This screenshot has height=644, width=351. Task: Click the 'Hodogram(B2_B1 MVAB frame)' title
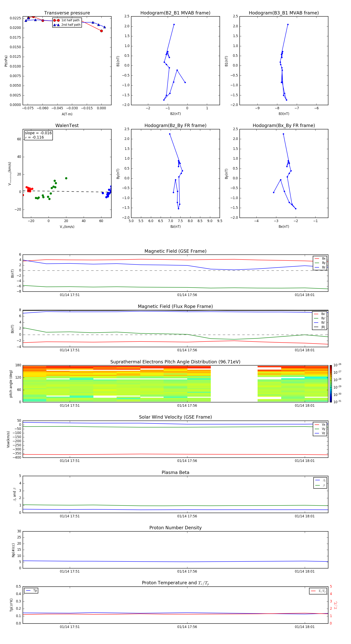[175, 13]
